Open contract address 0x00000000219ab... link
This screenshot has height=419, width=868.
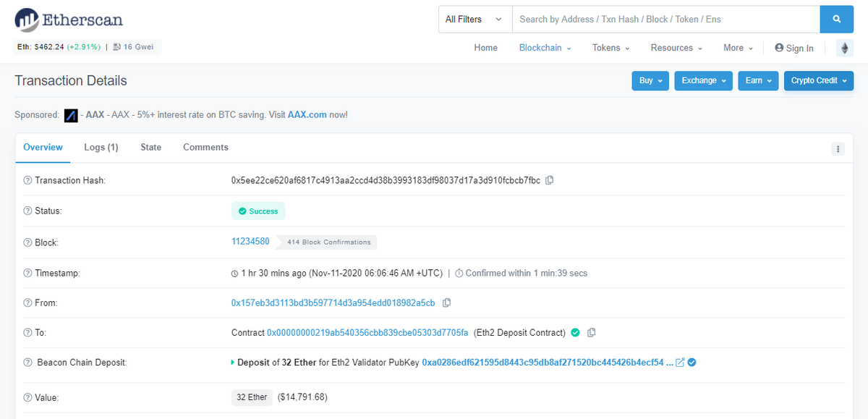(367, 333)
